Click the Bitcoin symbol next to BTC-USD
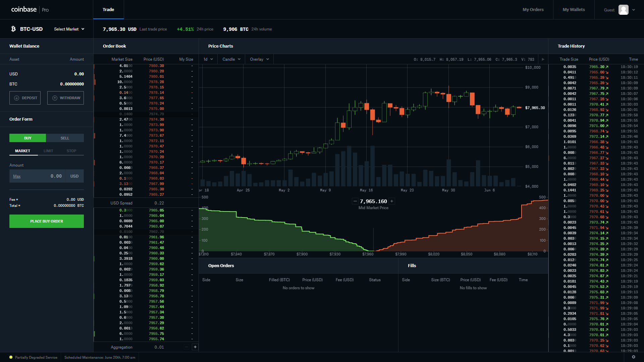644x362 pixels. 13,29
